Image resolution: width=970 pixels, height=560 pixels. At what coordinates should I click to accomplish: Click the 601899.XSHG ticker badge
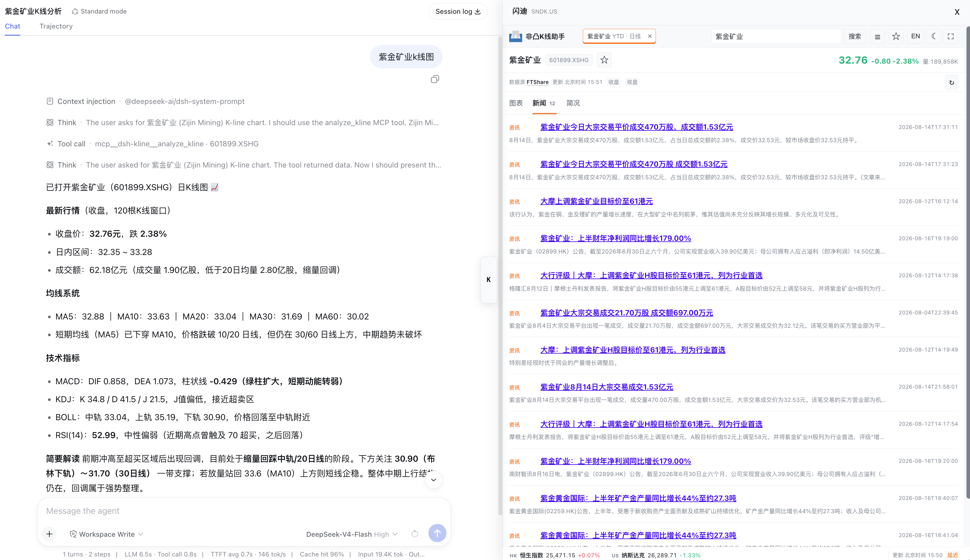[568, 60]
